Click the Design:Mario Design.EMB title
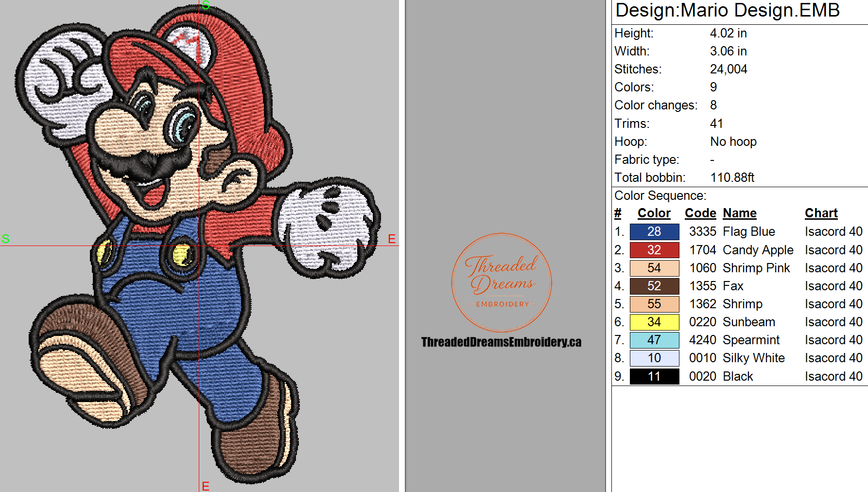Screen dimensions: 868x492 728,11
